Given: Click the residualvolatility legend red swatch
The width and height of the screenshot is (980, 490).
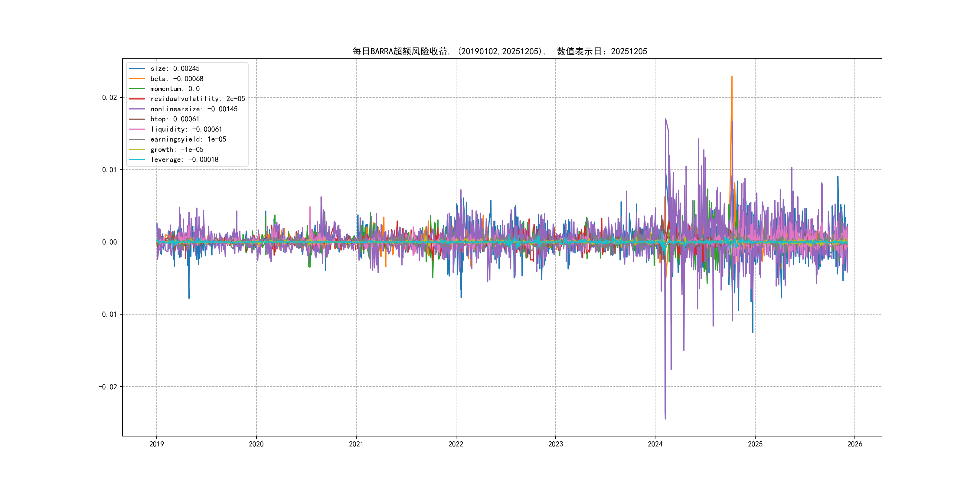Looking at the screenshot, I should 137,99.
